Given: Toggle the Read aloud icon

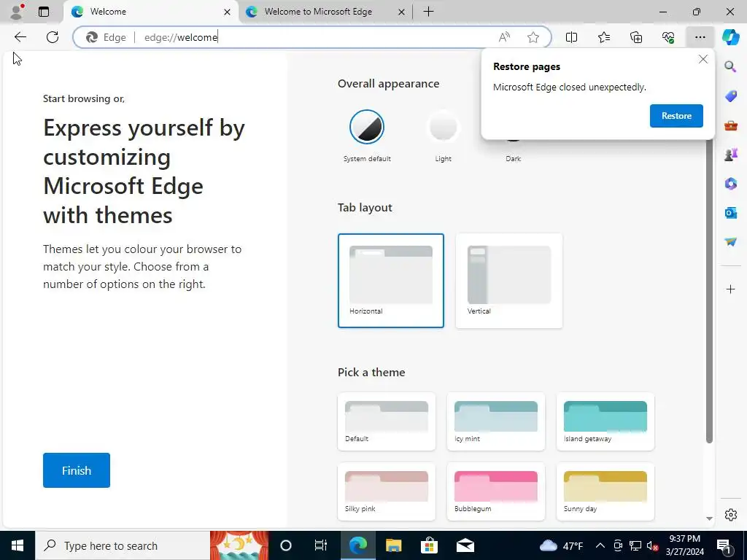Looking at the screenshot, I should (x=504, y=37).
